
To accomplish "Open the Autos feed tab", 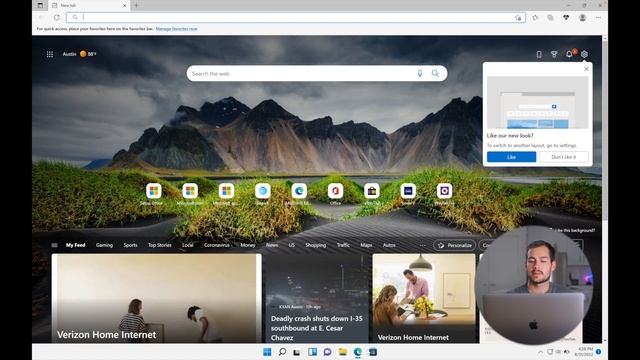I will click(x=389, y=245).
